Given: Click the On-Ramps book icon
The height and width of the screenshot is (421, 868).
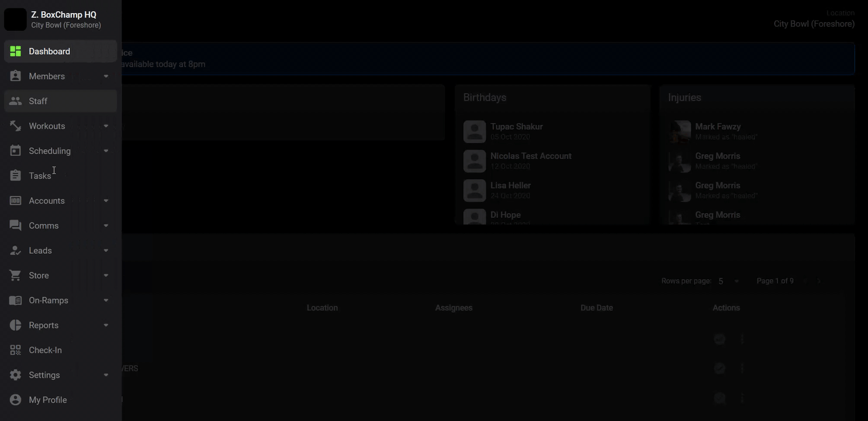Looking at the screenshot, I should click(x=15, y=300).
